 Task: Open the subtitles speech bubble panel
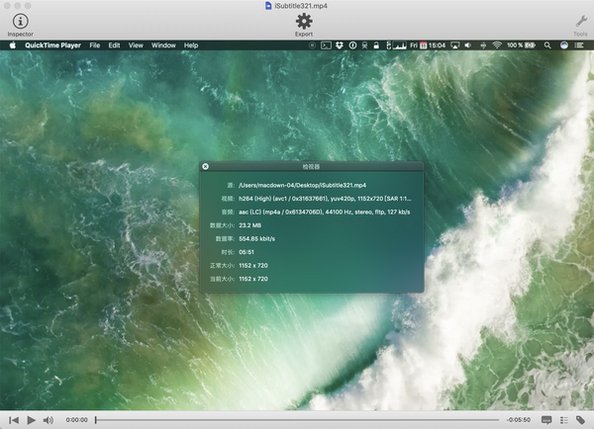click(546, 420)
